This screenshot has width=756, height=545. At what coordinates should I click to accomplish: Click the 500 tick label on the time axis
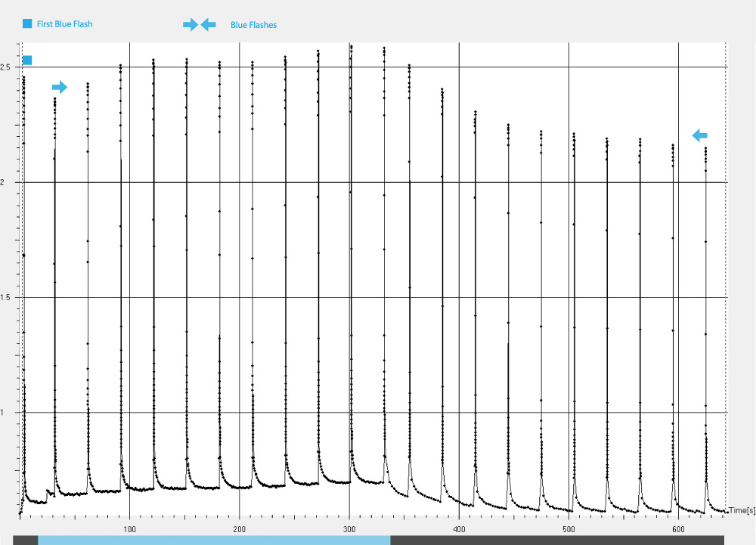(x=569, y=529)
